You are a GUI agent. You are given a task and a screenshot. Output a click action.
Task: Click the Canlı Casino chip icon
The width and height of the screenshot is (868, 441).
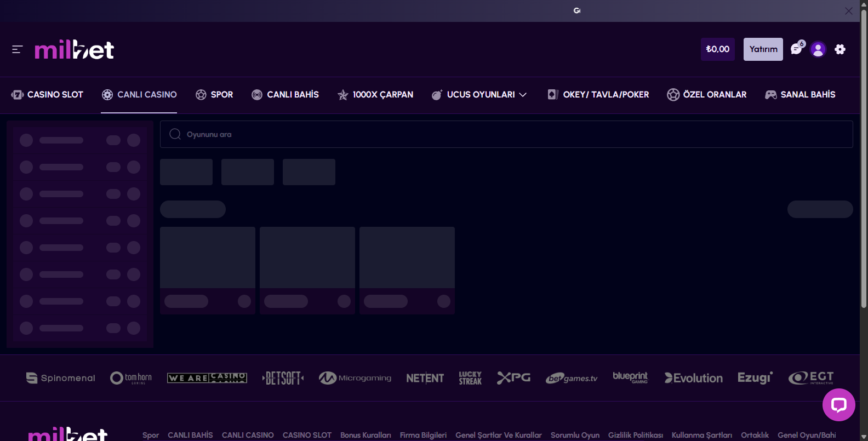click(107, 95)
